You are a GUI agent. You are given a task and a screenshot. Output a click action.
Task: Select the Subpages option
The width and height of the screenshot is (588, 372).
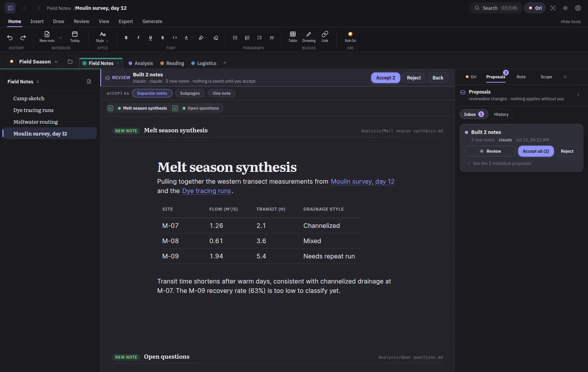190,93
